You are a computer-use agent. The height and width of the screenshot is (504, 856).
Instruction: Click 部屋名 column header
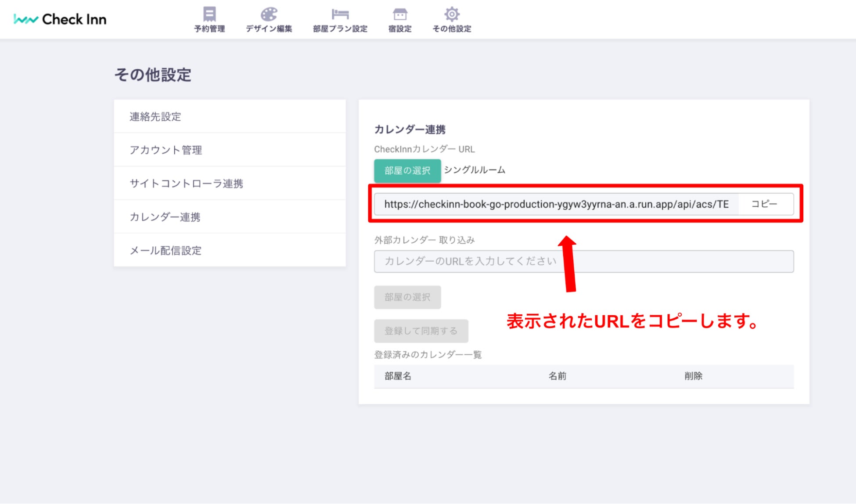point(398,376)
